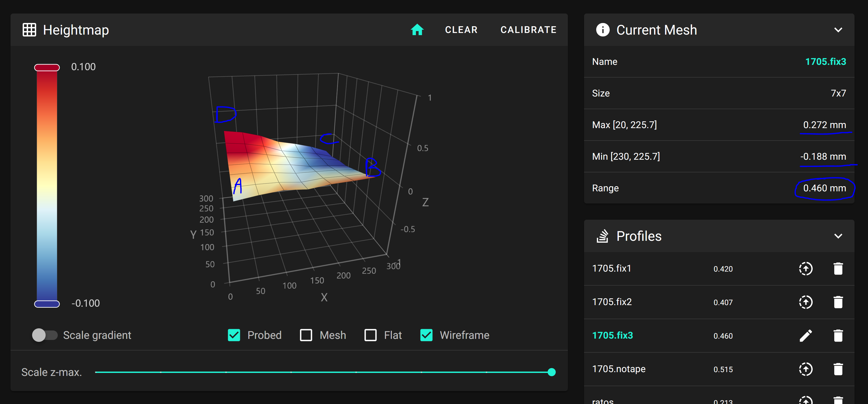The width and height of the screenshot is (868, 404).
Task: Uncheck the Wireframe checkbox
Action: click(426, 335)
